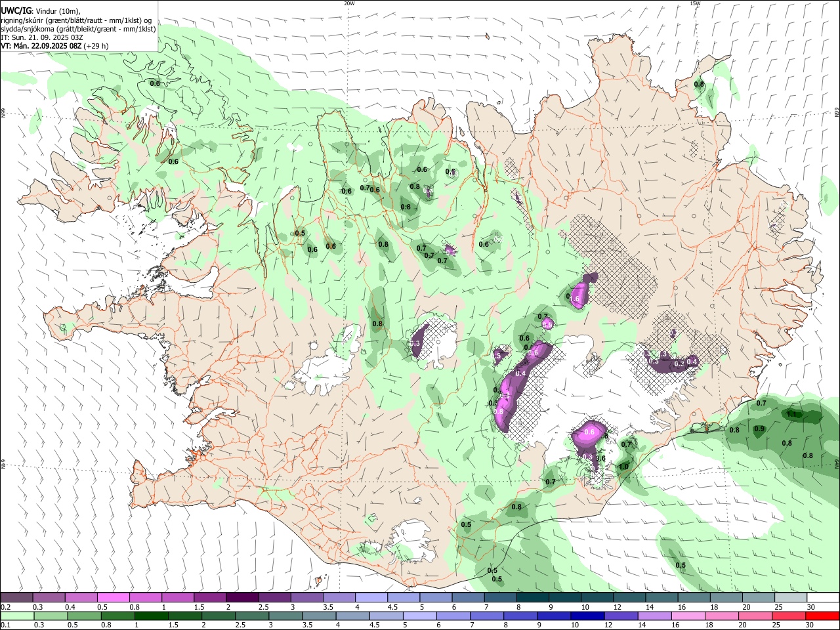Select top-row legend swatch labeled 0.4
The height and width of the screenshot is (630, 840).
[81, 597]
